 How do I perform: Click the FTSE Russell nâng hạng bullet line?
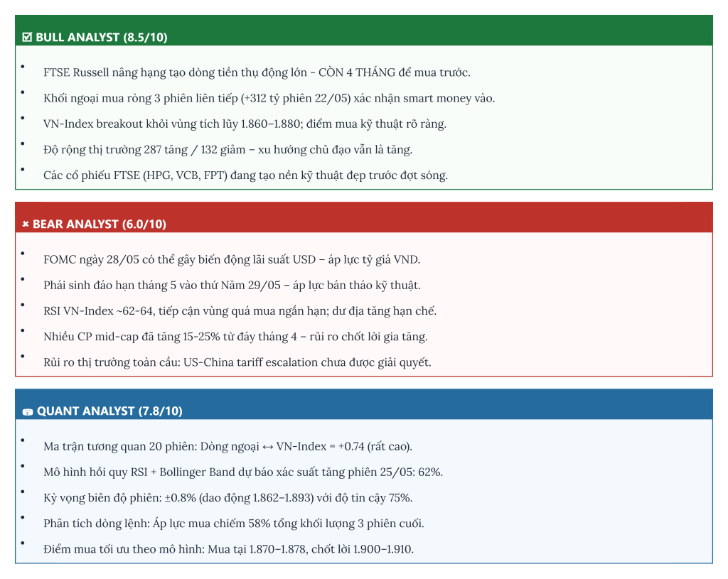[257, 72]
